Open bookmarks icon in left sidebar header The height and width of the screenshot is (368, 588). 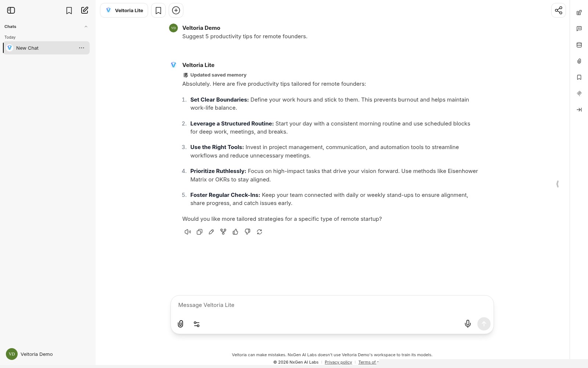pos(69,10)
